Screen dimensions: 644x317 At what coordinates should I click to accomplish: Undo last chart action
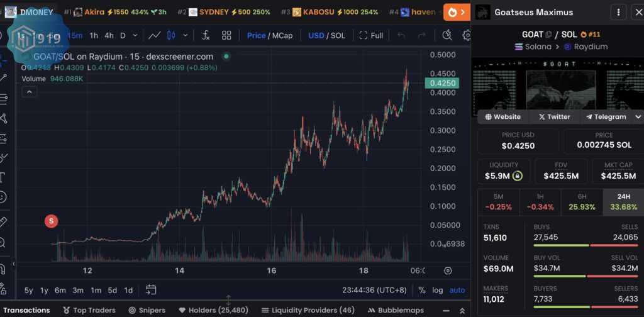coord(401,36)
